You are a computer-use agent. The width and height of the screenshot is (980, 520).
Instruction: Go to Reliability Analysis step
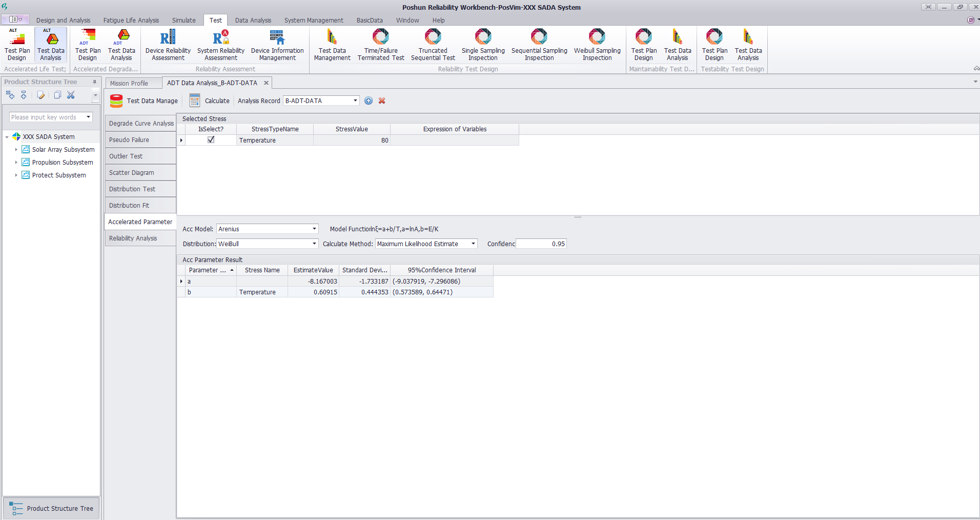tap(141, 238)
